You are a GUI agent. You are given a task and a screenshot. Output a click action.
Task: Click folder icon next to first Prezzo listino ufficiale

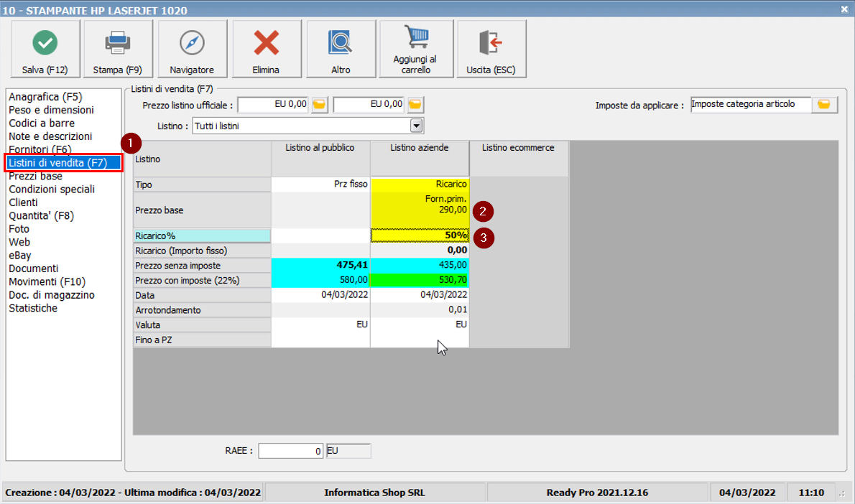tap(320, 104)
